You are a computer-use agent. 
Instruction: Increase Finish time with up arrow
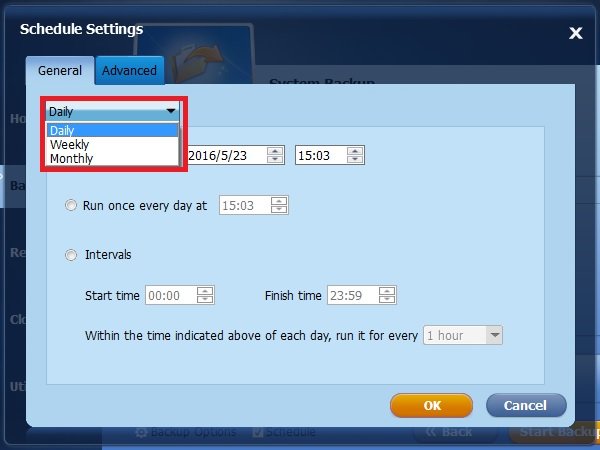coord(387,291)
